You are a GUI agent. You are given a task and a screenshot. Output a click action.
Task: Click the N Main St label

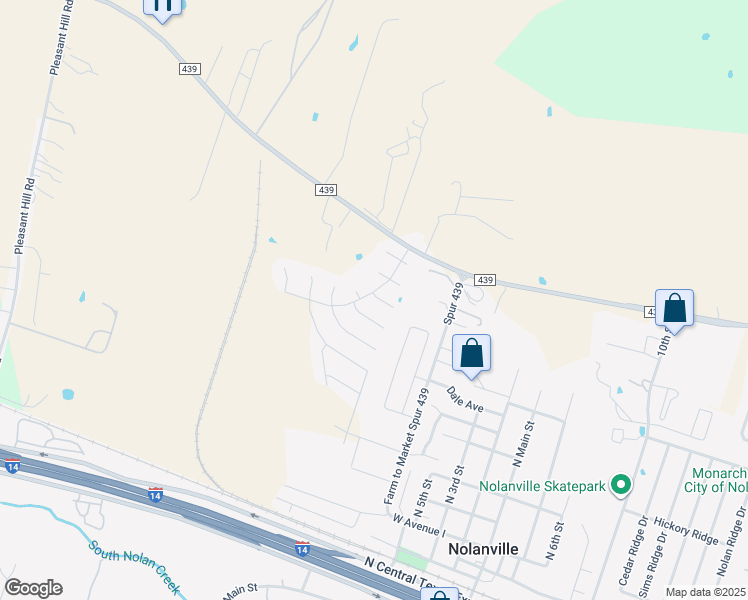pyautogui.click(x=523, y=444)
